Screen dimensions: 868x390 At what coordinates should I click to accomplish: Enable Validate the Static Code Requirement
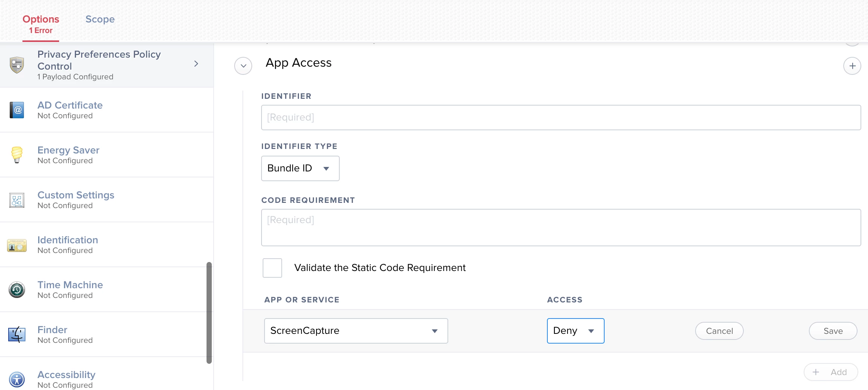pos(272,268)
